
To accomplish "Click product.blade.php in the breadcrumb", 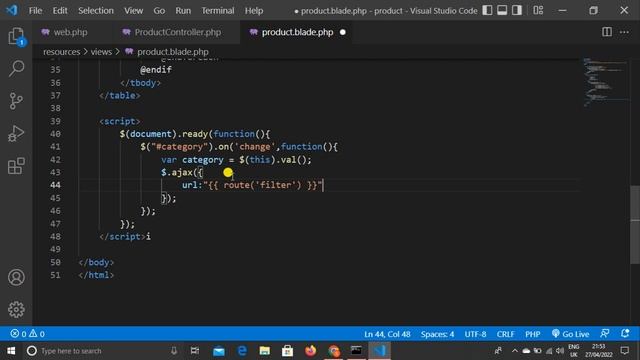I will click(173, 52).
